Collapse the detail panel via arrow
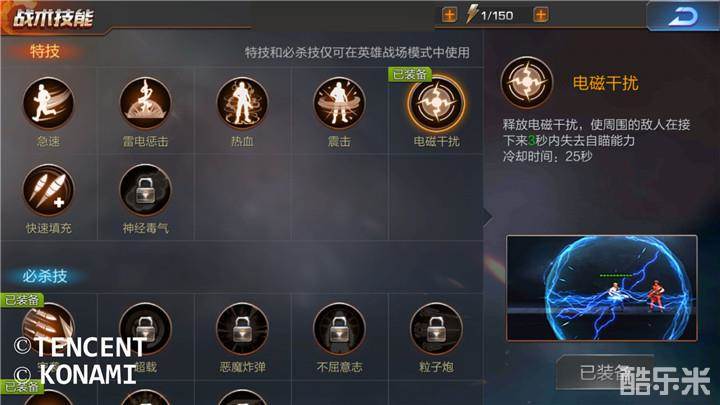 [488, 216]
